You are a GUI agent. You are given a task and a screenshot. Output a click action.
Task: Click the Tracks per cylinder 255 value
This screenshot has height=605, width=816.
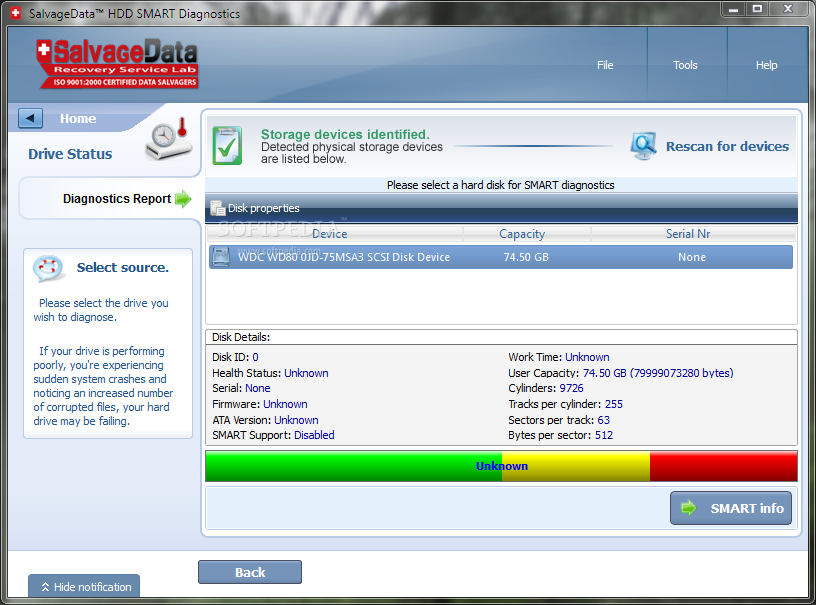coord(614,404)
